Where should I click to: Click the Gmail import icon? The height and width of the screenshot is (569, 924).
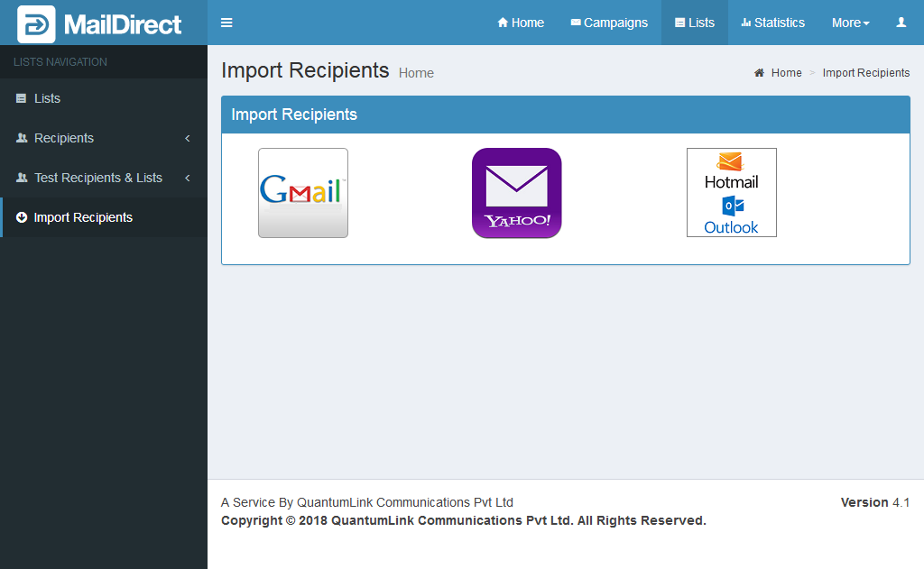click(x=303, y=193)
